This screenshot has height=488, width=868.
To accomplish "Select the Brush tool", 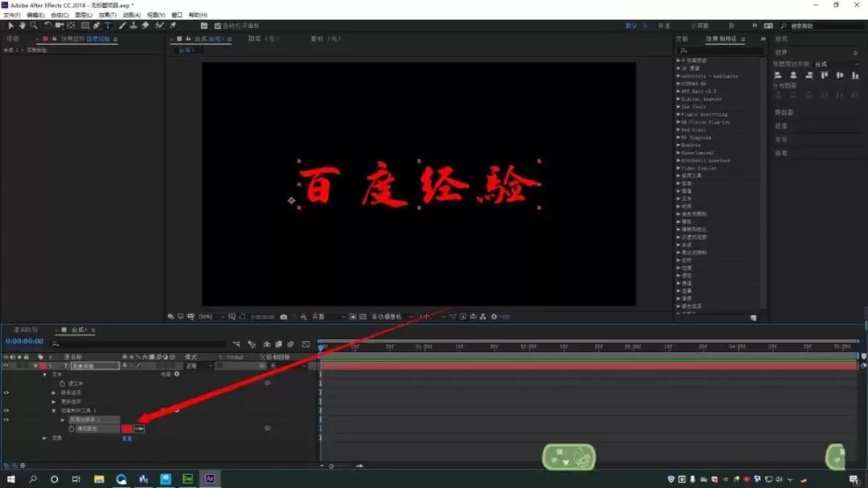I will [x=122, y=26].
